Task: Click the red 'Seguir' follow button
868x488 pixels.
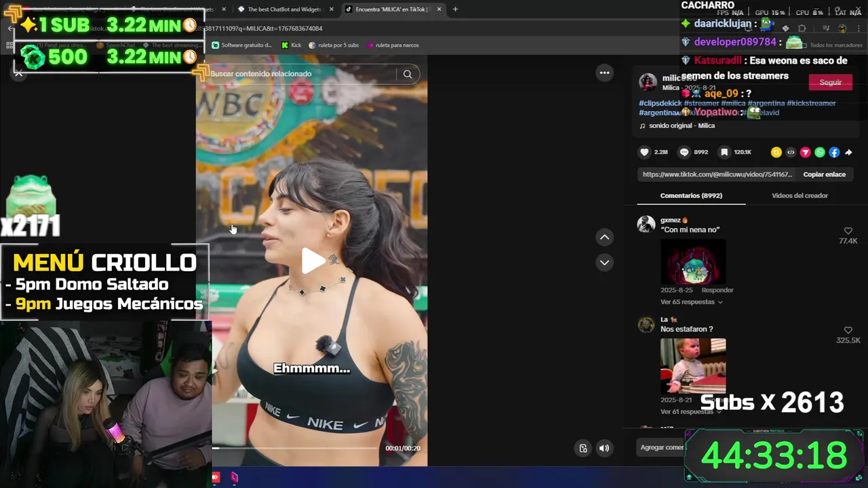Action: 830,82
